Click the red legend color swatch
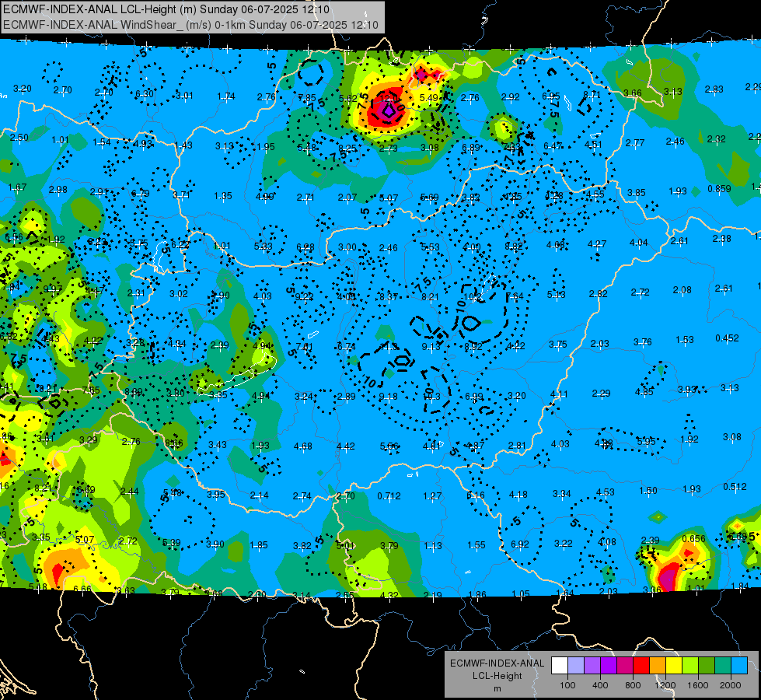This screenshot has width=761, height=700. 641,666
